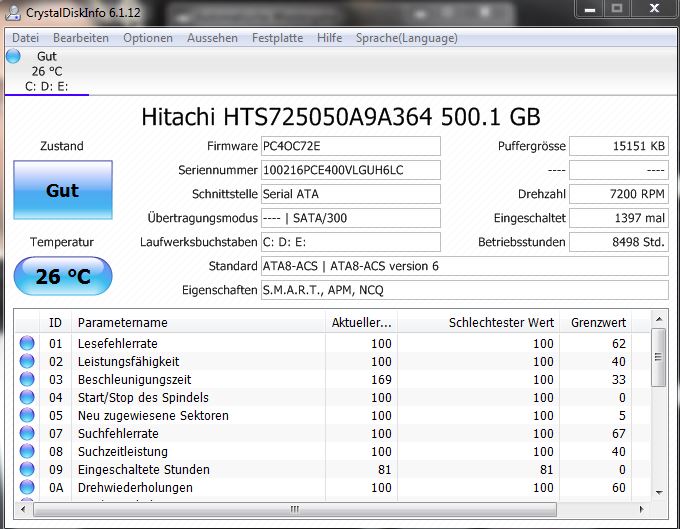Click the status icon for Neu zugewiesene Sektoren
This screenshot has height=529, width=680.
[x=27, y=415]
